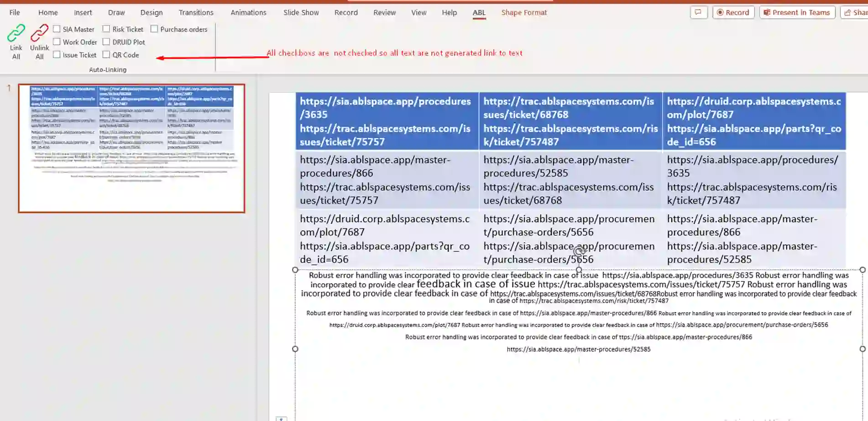Select slide 1 thumbnail
The height and width of the screenshot is (421, 868).
pos(131,148)
